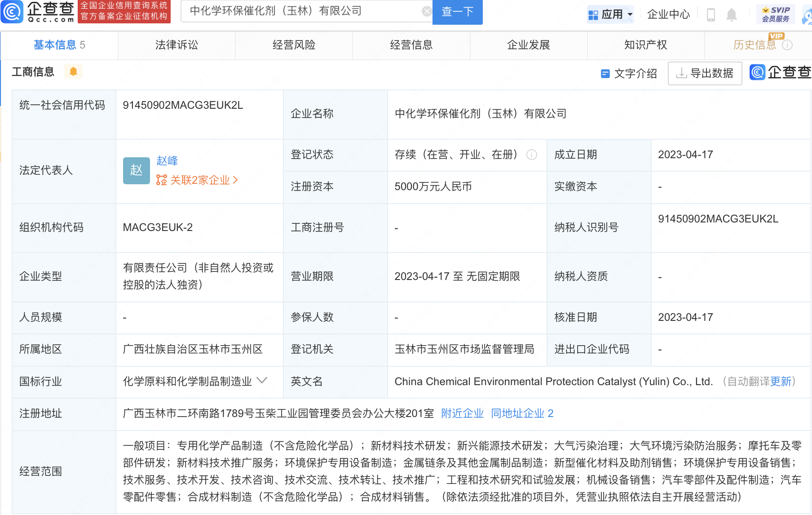Viewport: 812px width, 515px height.
Task: Select the 经营信息 tab
Action: [x=411, y=45]
